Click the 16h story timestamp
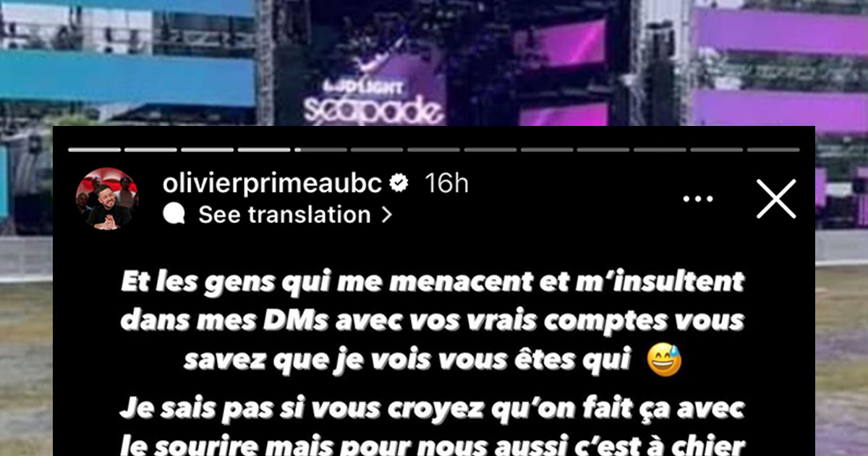868x456 pixels. pyautogui.click(x=446, y=184)
